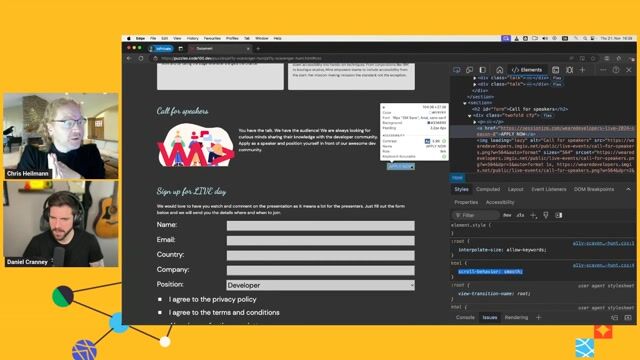The image size is (640, 360).
Task: Click the scroll-behavior: smooth declaration
Action: (x=490, y=271)
